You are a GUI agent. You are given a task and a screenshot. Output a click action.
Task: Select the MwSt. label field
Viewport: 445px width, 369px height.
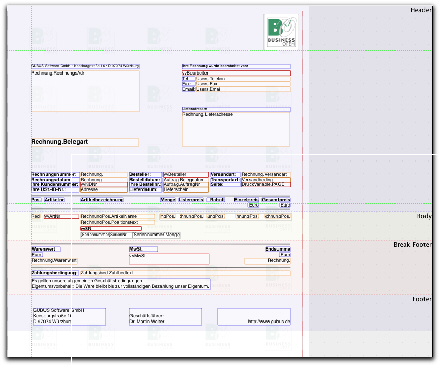coord(143,249)
